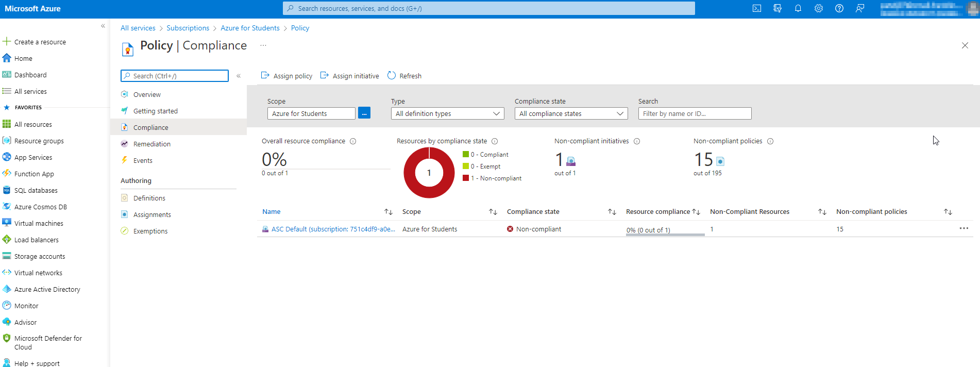Image resolution: width=980 pixels, height=367 pixels.
Task: Open the Compliance state dropdown
Action: [x=571, y=113]
